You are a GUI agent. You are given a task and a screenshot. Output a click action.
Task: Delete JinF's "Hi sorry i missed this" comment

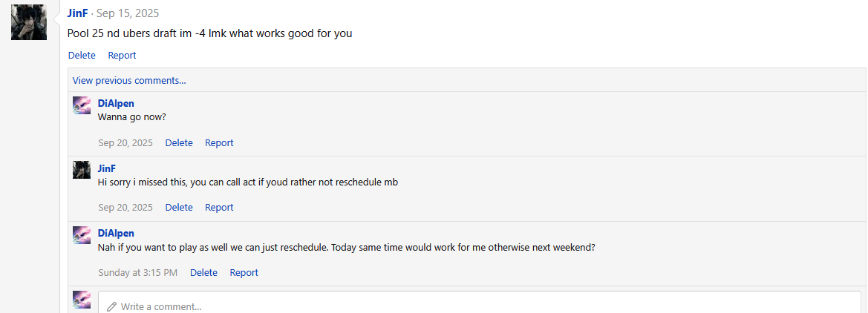179,207
